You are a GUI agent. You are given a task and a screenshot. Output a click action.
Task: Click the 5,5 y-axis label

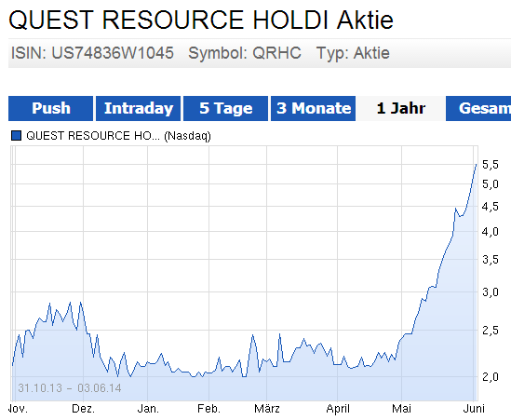(x=491, y=165)
